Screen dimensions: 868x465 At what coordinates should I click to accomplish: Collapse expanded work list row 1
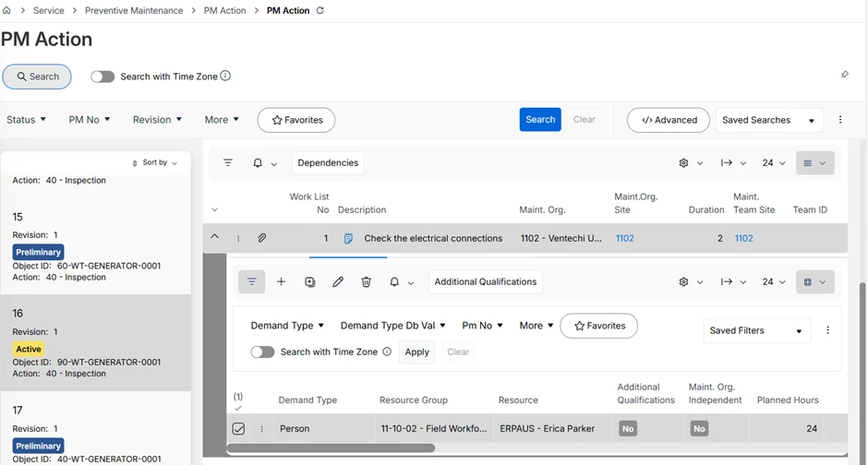[215, 236]
